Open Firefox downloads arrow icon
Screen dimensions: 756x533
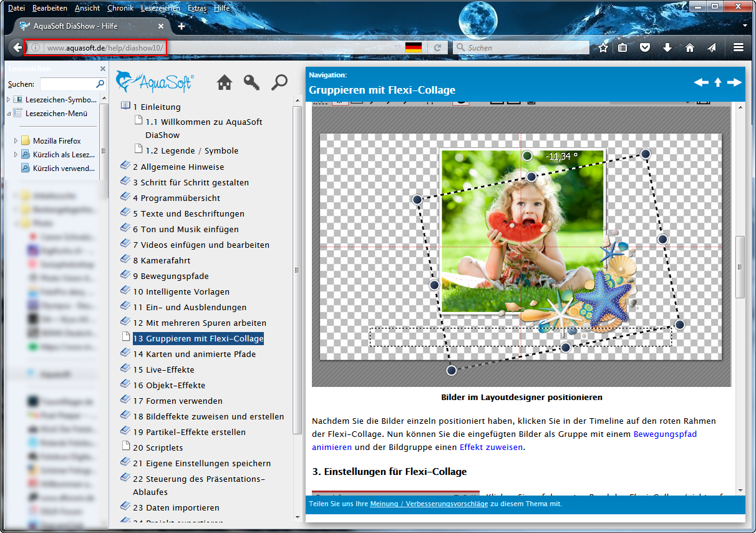coord(667,47)
